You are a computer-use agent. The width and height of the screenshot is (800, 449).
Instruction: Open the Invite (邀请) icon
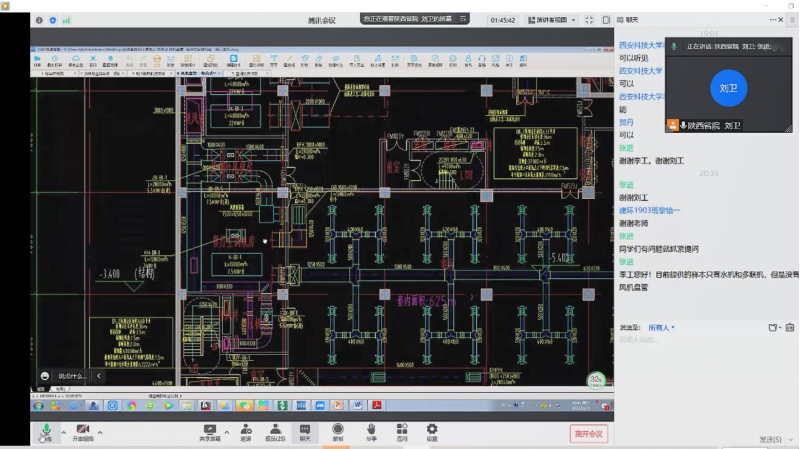pyautogui.click(x=245, y=431)
